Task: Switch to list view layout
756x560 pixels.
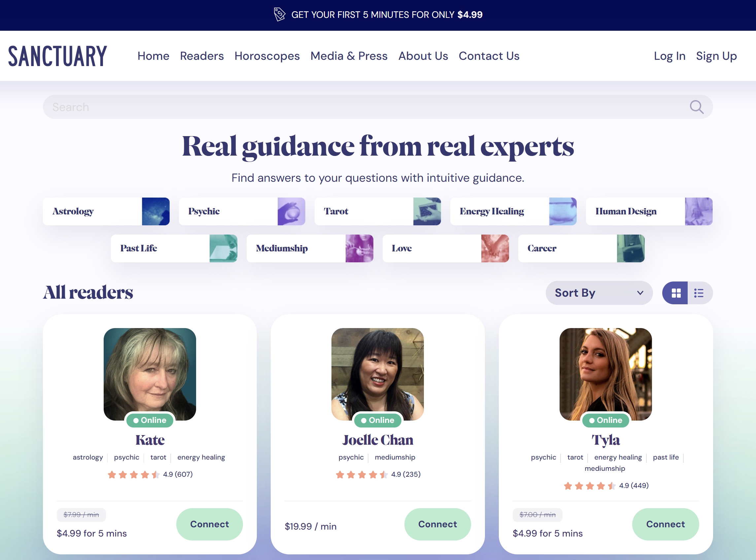Action: [700, 293]
